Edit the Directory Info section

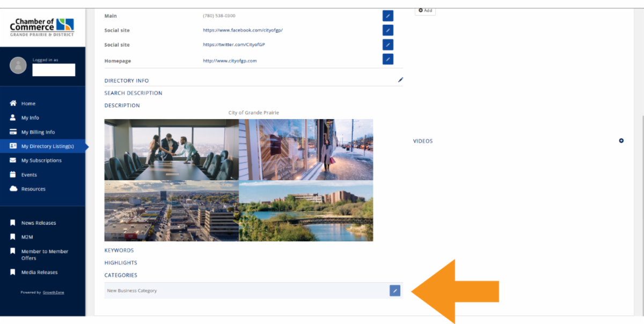[400, 80]
